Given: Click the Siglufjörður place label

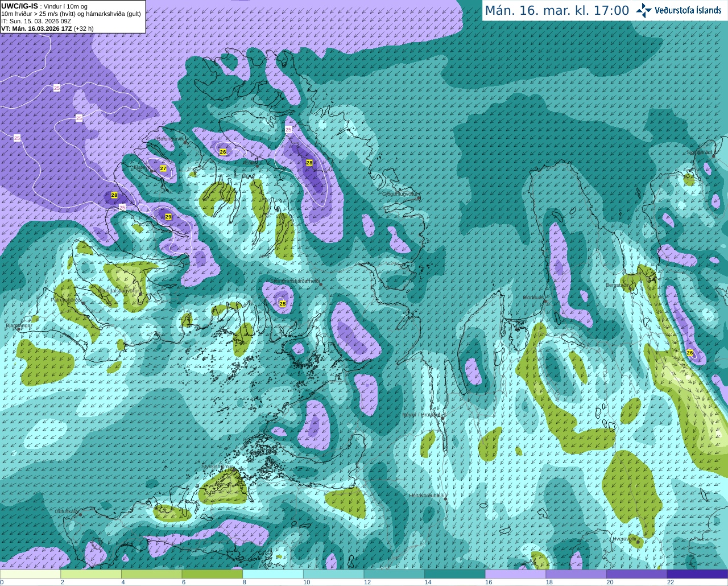Looking at the screenshot, I should [x=700, y=152].
